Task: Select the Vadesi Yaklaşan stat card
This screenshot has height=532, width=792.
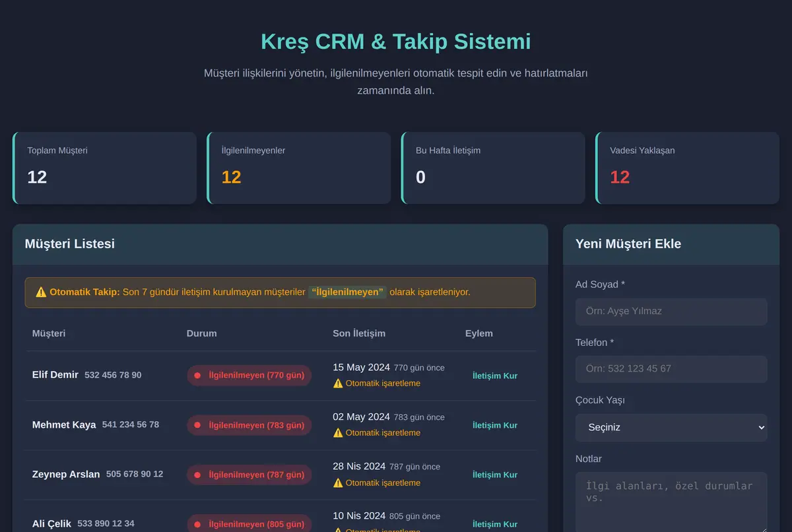Action: pyautogui.click(x=688, y=168)
